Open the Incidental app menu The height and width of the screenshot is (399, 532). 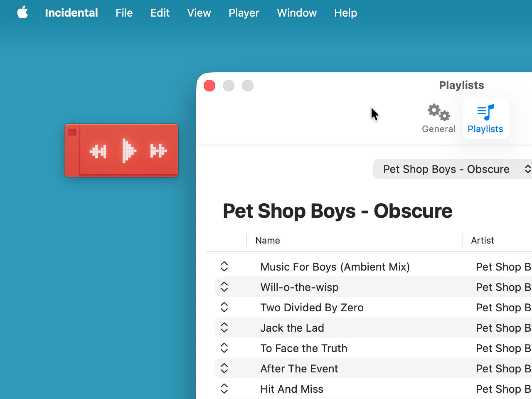click(71, 13)
